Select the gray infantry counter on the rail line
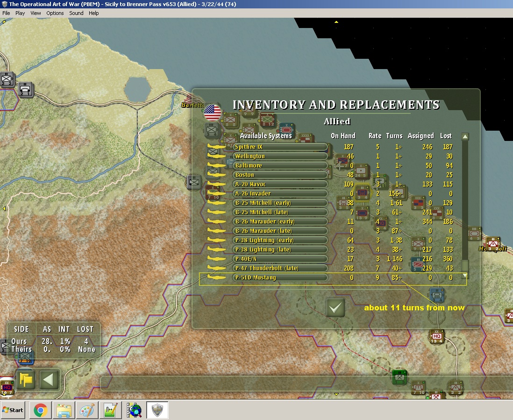513x420 pixels. pos(194,182)
